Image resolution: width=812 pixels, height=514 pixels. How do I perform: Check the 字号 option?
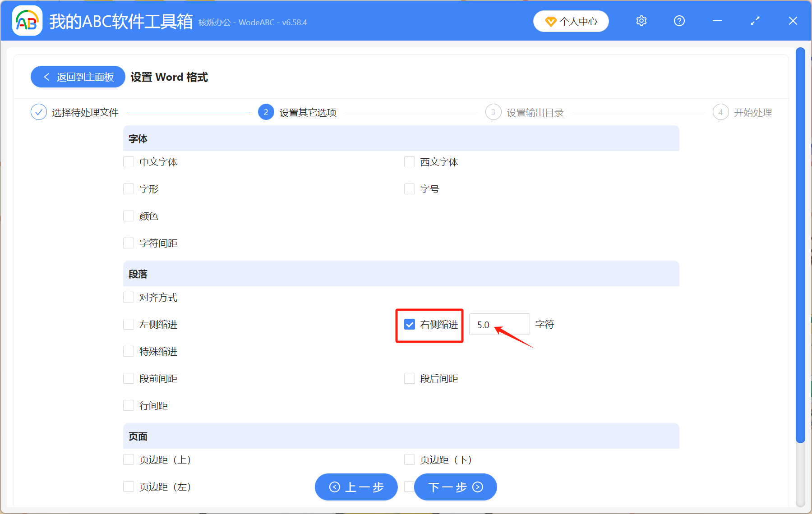coord(409,189)
